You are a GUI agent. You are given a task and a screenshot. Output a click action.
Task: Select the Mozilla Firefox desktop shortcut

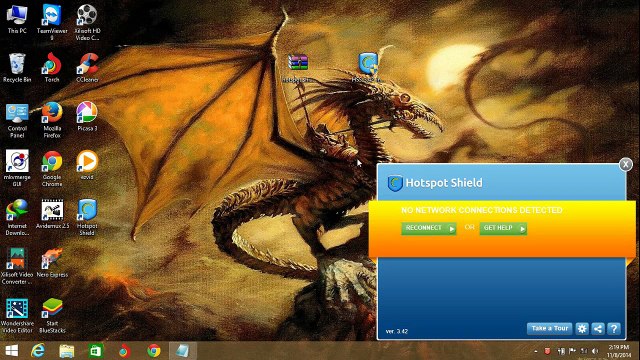pos(52,120)
